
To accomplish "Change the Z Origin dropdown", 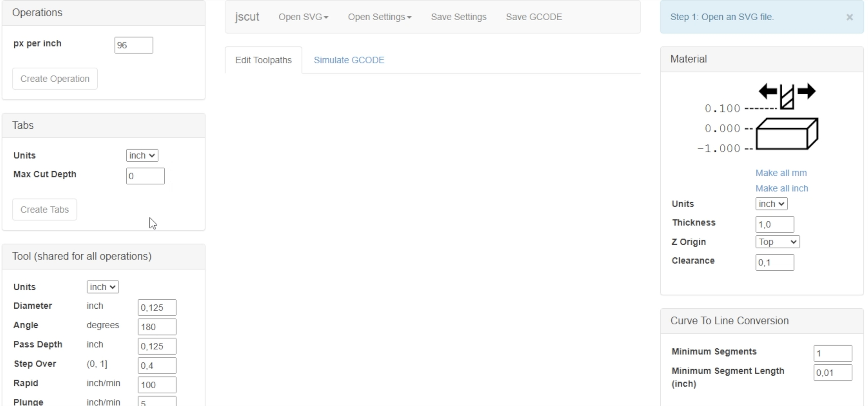I will pyautogui.click(x=777, y=242).
